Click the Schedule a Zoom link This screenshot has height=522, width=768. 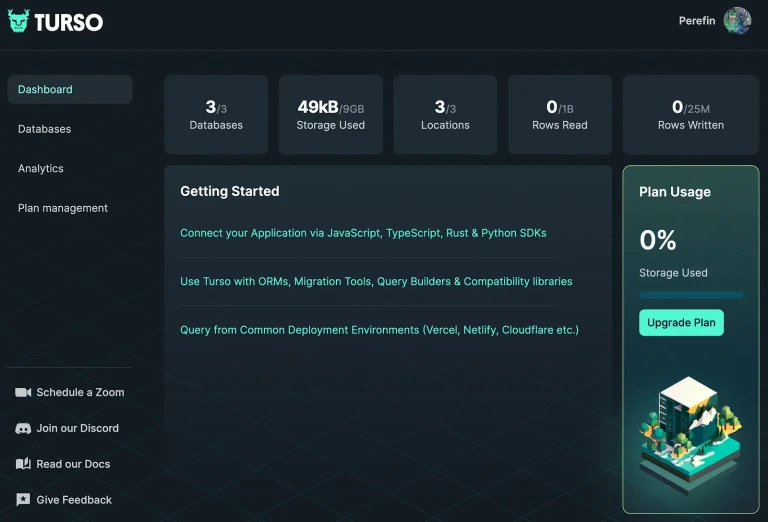(x=80, y=392)
